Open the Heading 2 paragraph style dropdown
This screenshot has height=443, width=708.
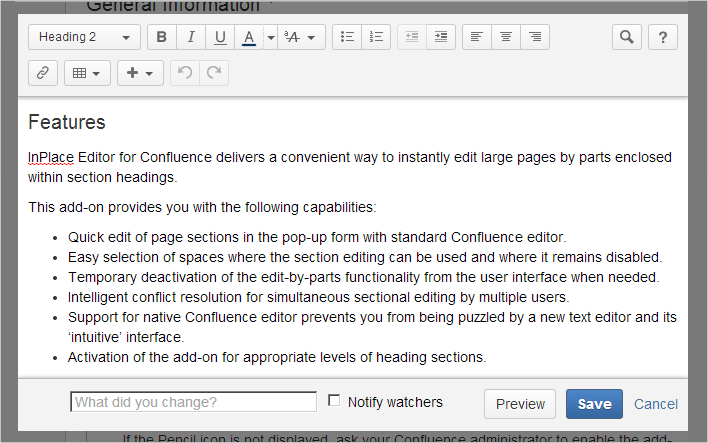point(84,37)
